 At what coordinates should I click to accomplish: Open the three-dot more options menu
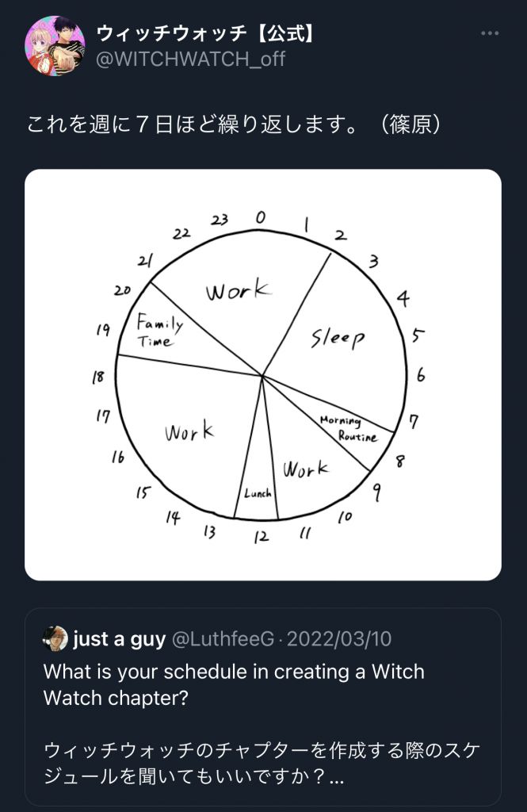click(490, 33)
